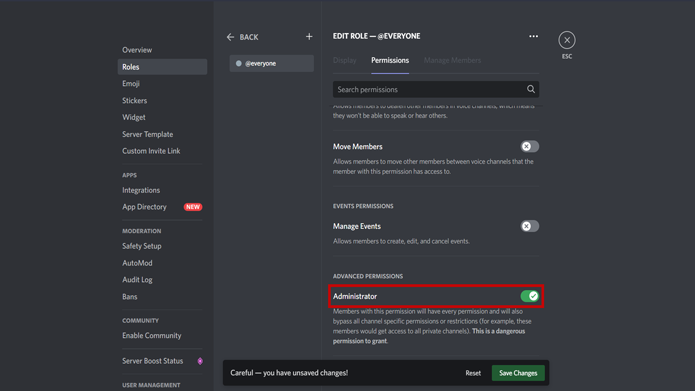Disable the Administrator permission switch
The width and height of the screenshot is (695, 391).
(x=529, y=296)
